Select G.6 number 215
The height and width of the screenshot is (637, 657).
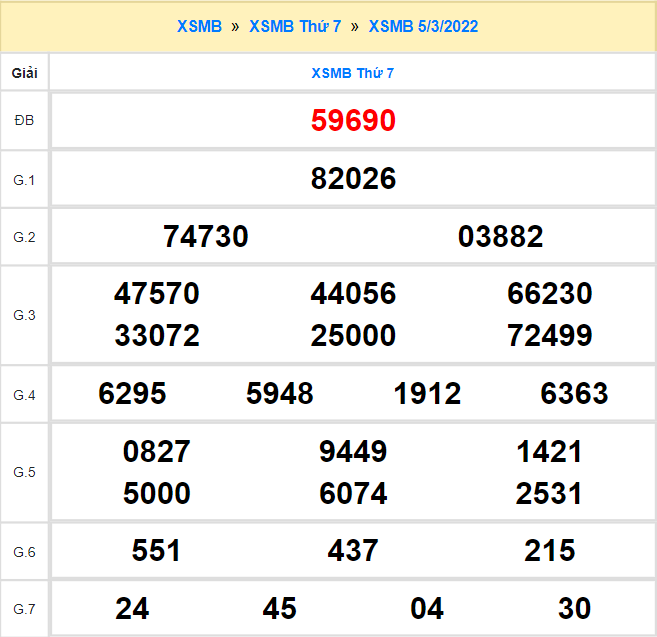click(x=550, y=551)
